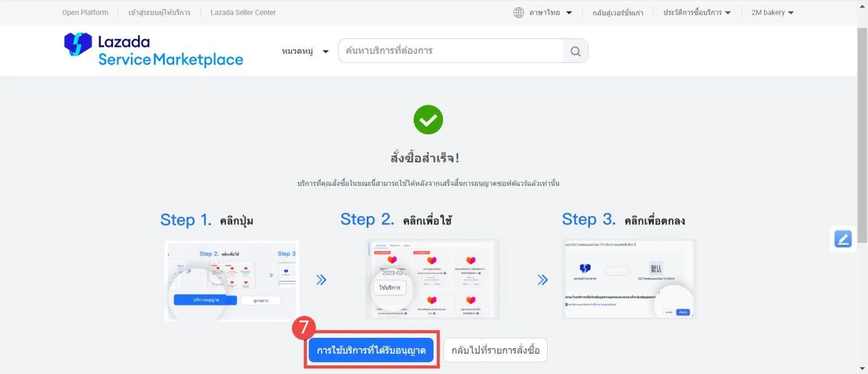Image resolution: width=868 pixels, height=374 pixels.
Task: Click the green success checkmark icon
Action: 428,120
